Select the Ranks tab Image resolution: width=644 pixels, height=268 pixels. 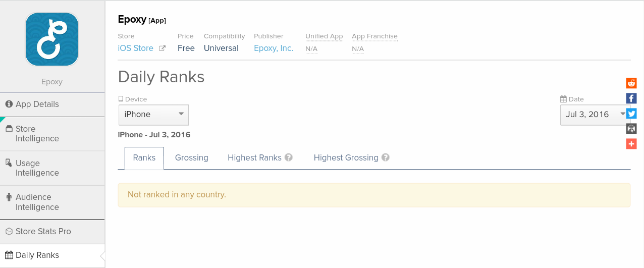[x=144, y=158]
